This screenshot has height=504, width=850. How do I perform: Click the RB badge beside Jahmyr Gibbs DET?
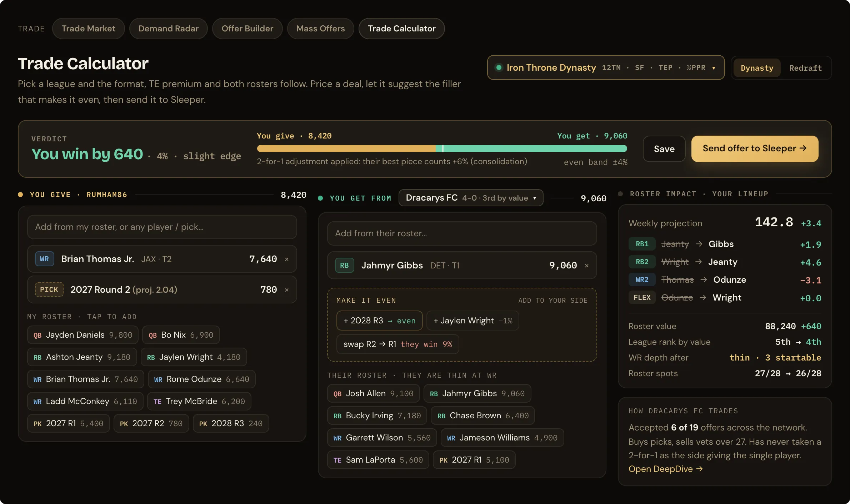344,265
